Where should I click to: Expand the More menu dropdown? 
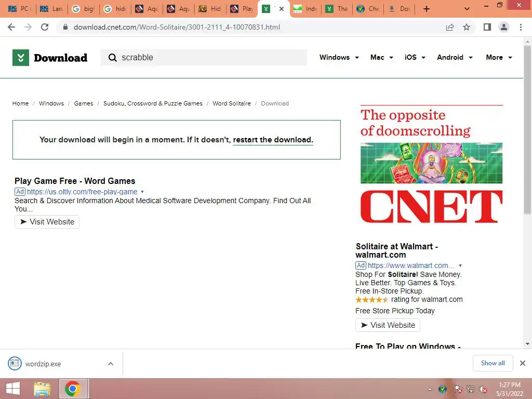click(499, 57)
